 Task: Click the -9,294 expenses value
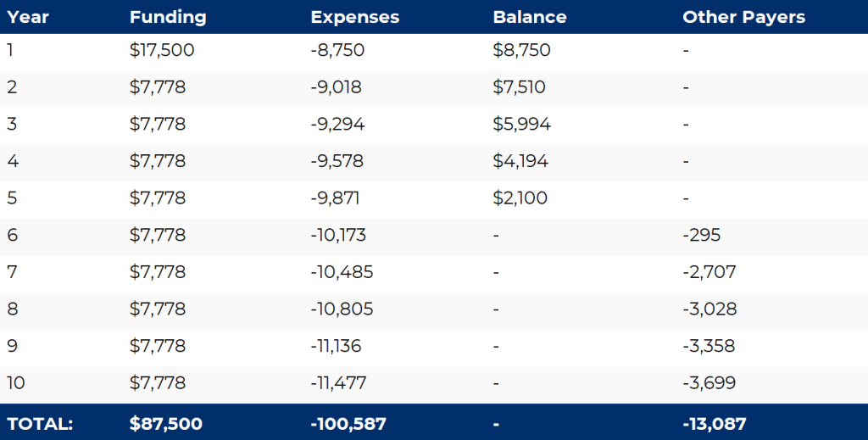(x=337, y=125)
